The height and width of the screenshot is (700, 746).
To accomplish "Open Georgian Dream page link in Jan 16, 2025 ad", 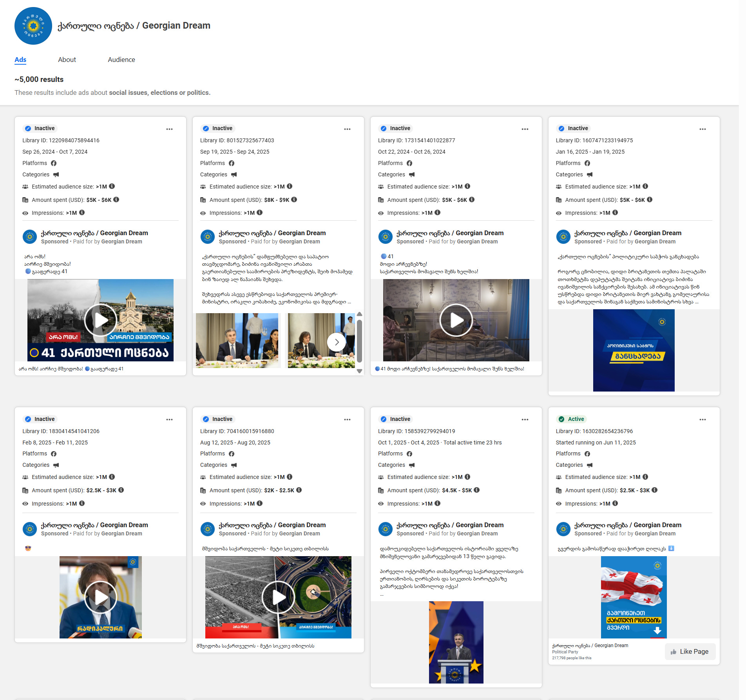I will [628, 233].
